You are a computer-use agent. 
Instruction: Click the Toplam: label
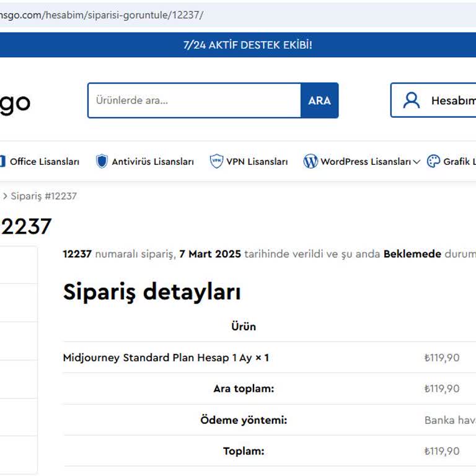[244, 451]
